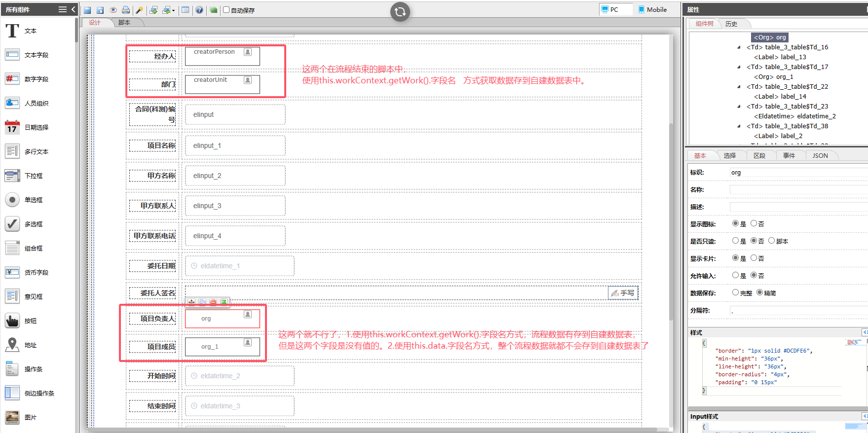Collapse the table_3_table$Td_22 tree node
Viewport: 868px width, 433px height.
[x=739, y=87]
